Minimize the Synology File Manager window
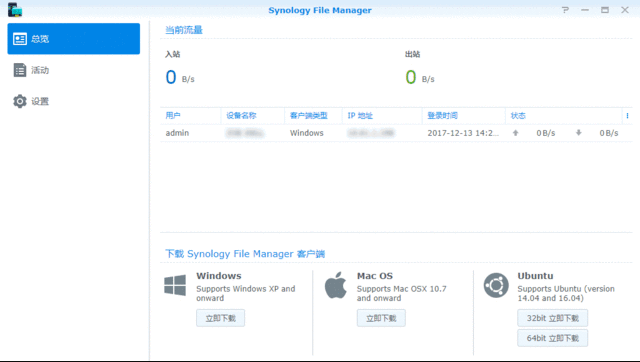This screenshot has height=362, width=640. coord(585,10)
